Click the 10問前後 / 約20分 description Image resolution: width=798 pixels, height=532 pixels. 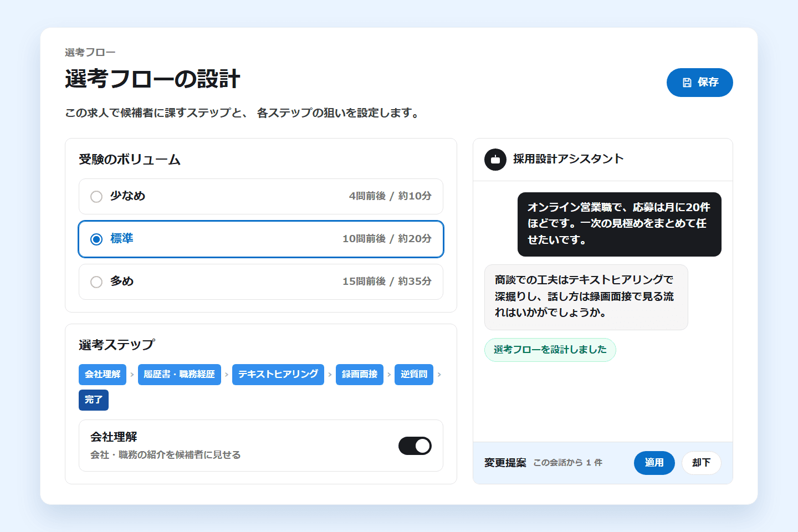387,239
